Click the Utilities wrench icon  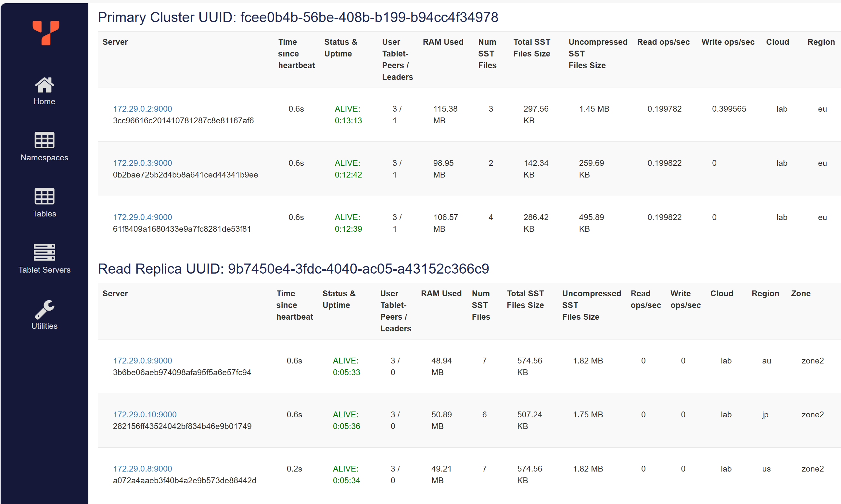pyautogui.click(x=44, y=309)
